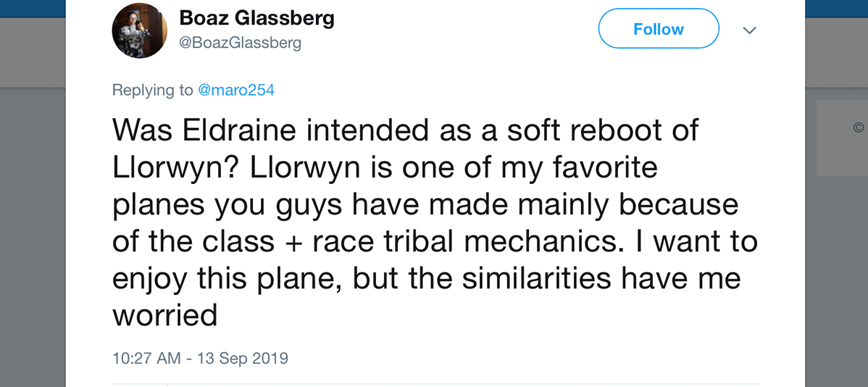Click the tweet text about Eldraine

point(435,223)
